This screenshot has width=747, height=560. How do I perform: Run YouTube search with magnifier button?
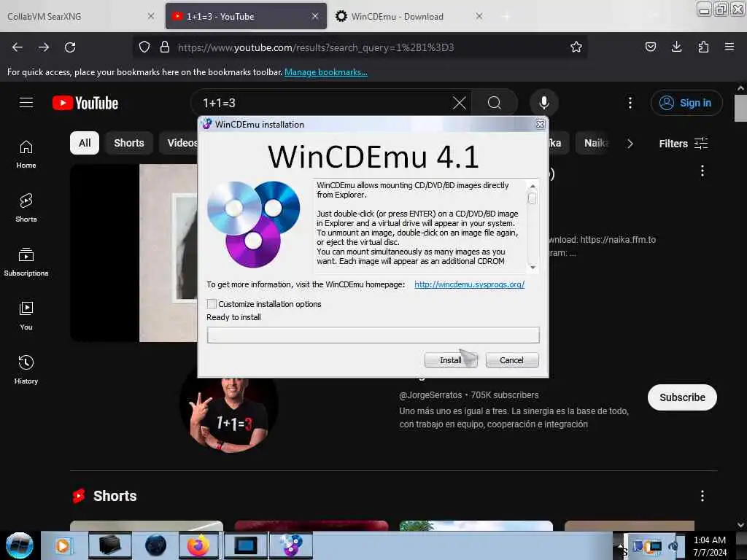click(x=495, y=103)
